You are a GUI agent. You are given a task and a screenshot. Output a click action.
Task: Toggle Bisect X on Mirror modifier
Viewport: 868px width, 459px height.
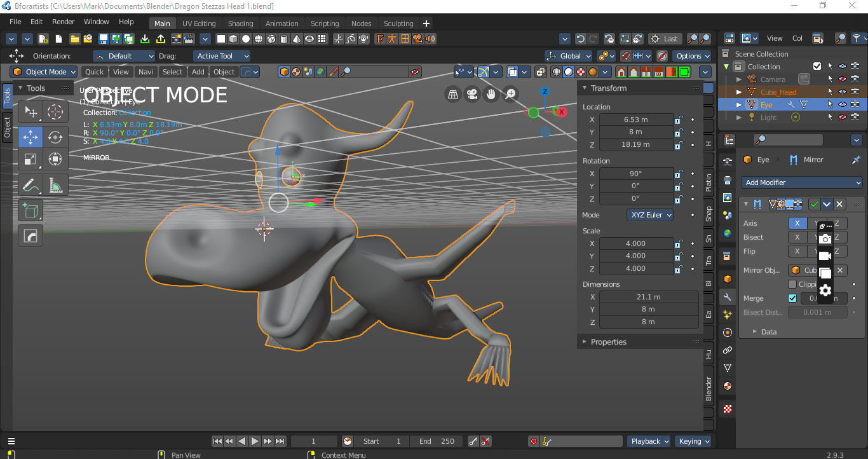click(797, 237)
